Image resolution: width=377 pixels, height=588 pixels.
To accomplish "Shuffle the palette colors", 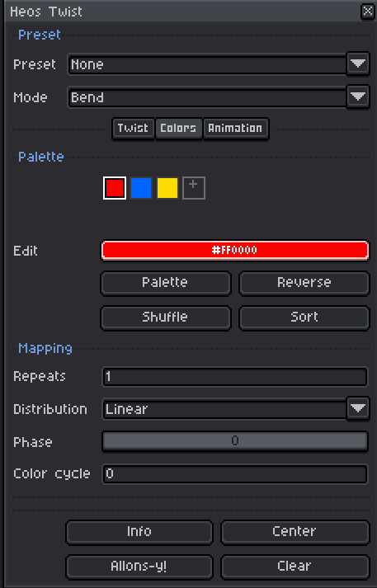I will [166, 318].
